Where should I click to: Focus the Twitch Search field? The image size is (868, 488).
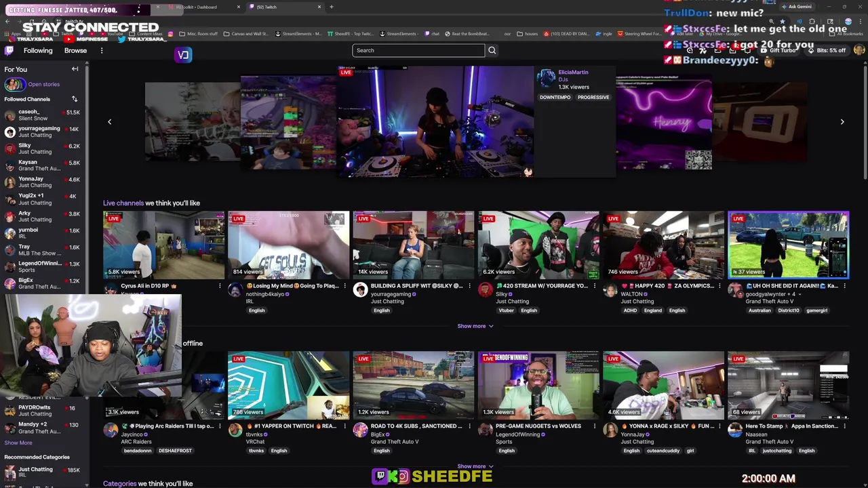[418, 50]
